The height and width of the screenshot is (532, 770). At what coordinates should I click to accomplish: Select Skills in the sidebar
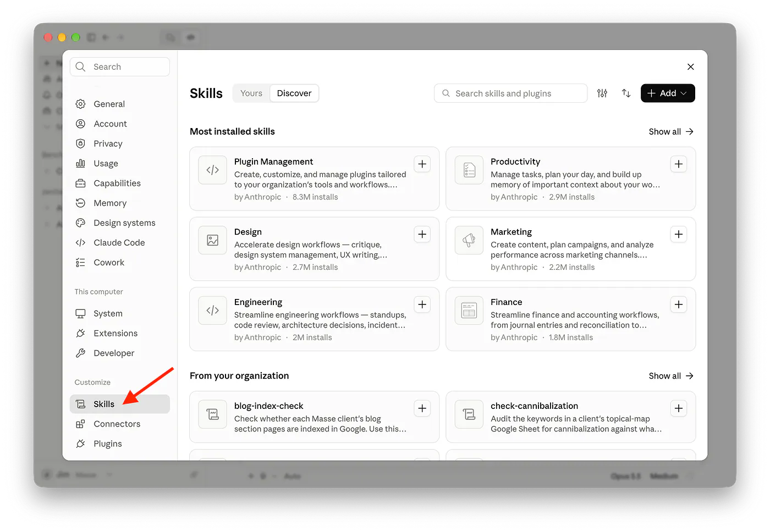(x=120, y=404)
